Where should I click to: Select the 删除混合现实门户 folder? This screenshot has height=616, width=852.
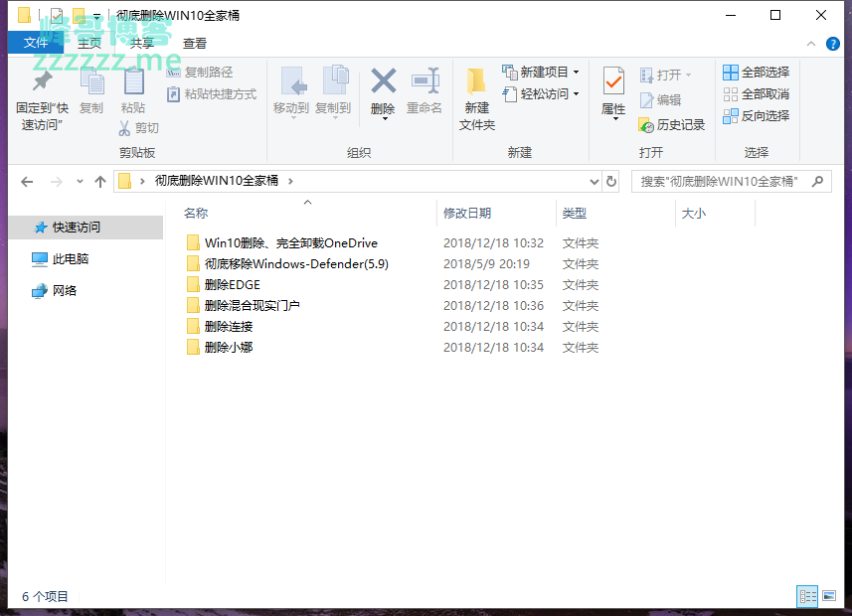[x=243, y=306]
